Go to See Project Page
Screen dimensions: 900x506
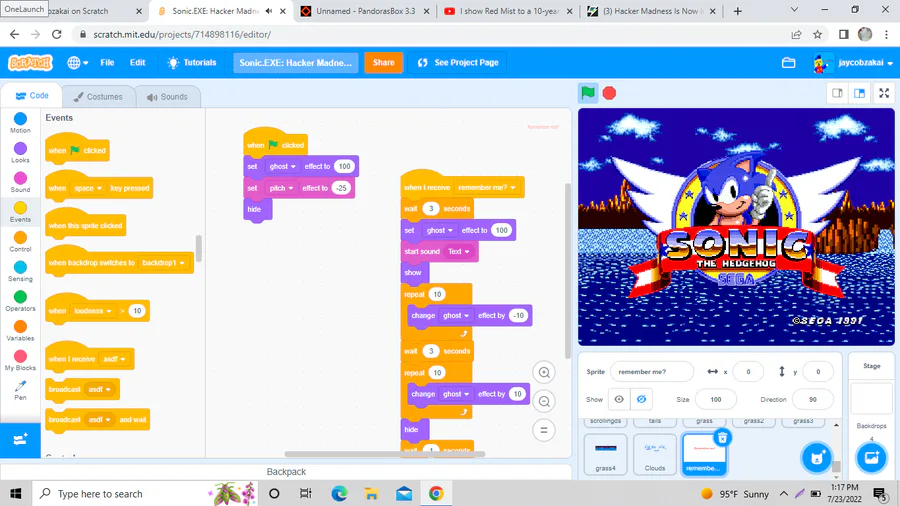pyautogui.click(x=458, y=63)
